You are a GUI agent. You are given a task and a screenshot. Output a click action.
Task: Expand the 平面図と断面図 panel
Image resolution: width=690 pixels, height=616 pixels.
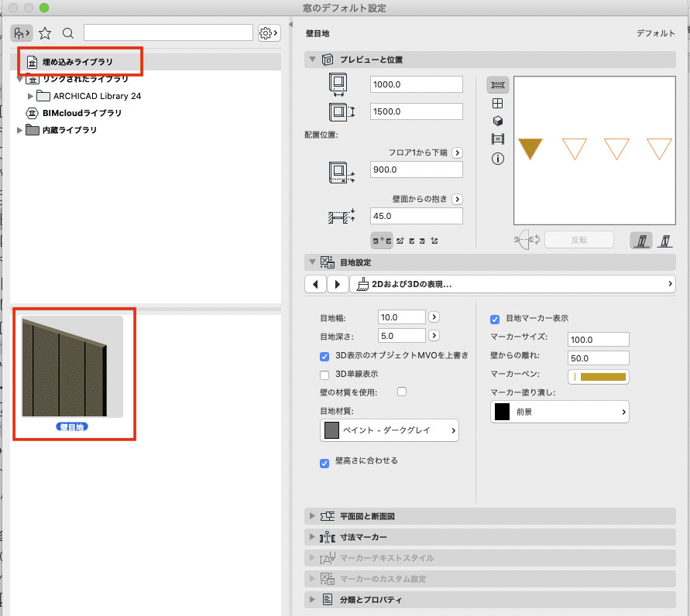coord(489,516)
